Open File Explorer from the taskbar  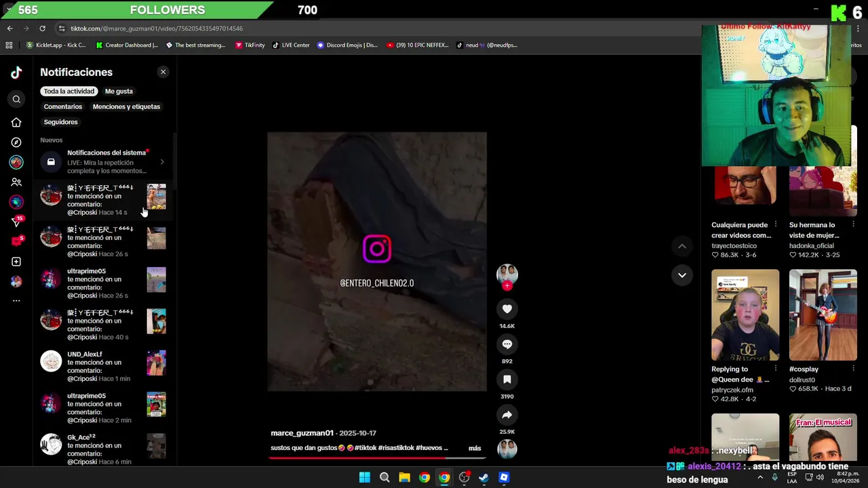(x=404, y=477)
